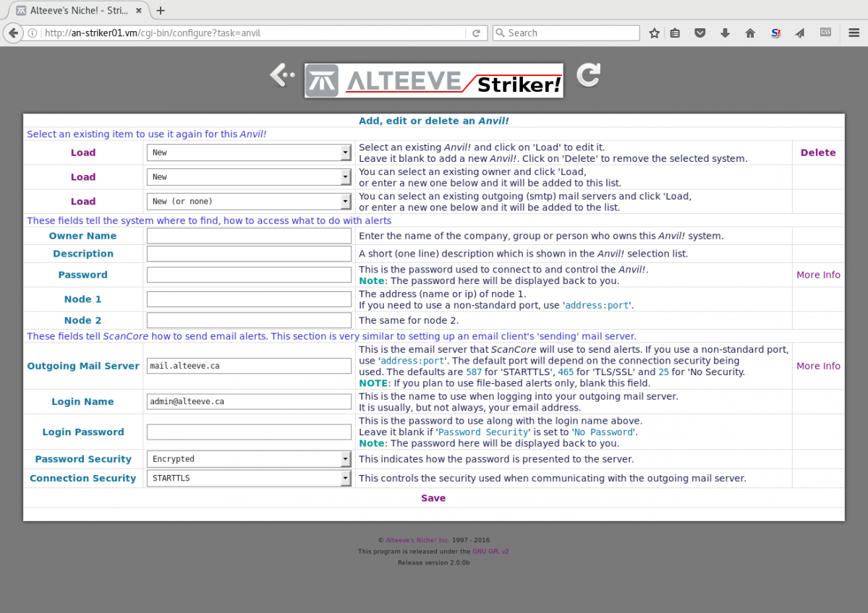Click the browser back button
This screenshot has width=868, height=613.
pyautogui.click(x=13, y=33)
